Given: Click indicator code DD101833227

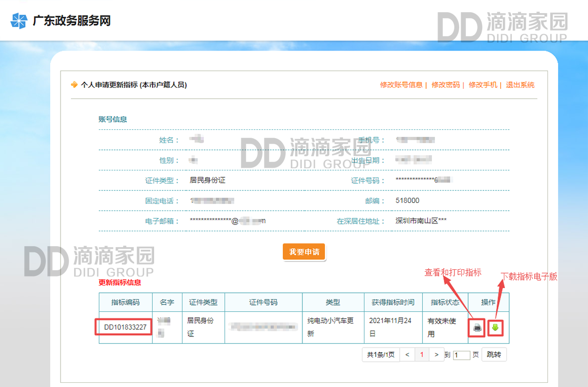Looking at the screenshot, I should (x=125, y=327).
